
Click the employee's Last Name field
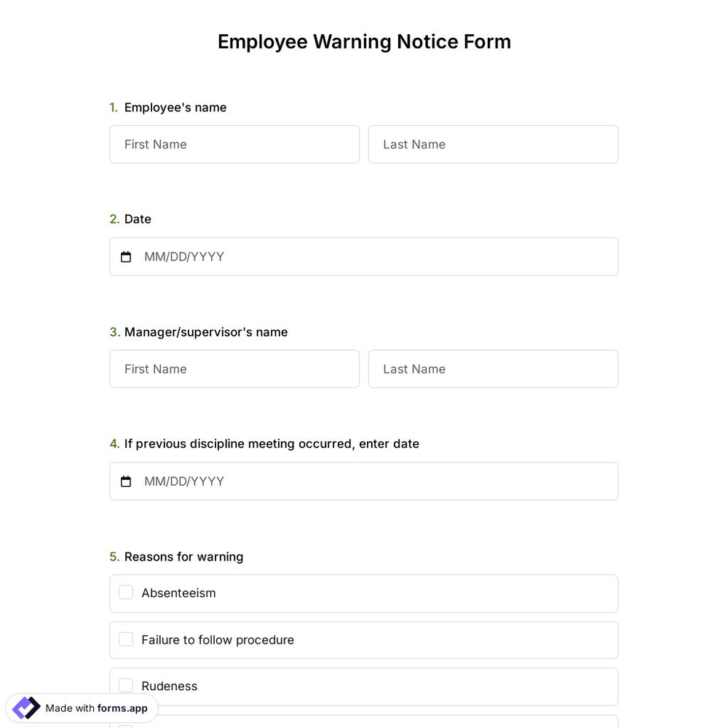tap(493, 144)
